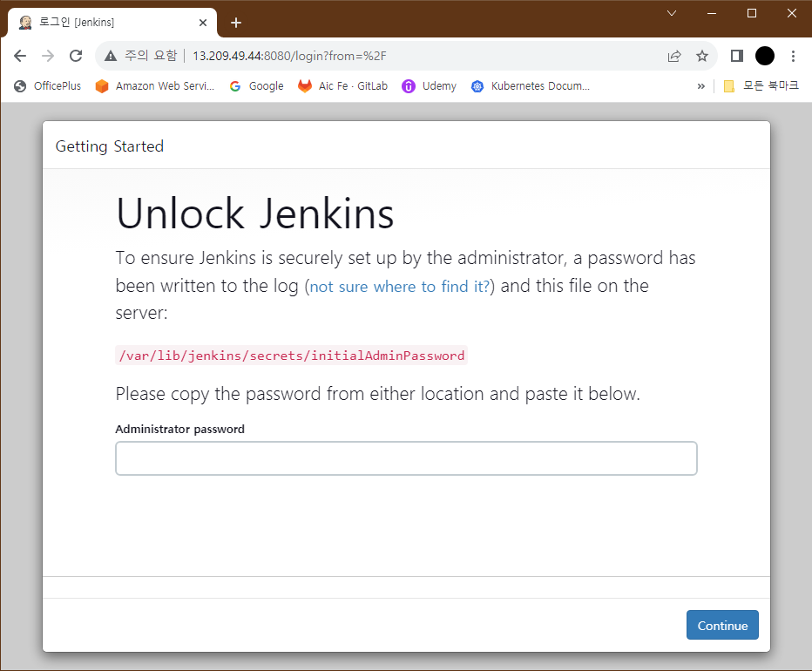Close the browser window

792,13
